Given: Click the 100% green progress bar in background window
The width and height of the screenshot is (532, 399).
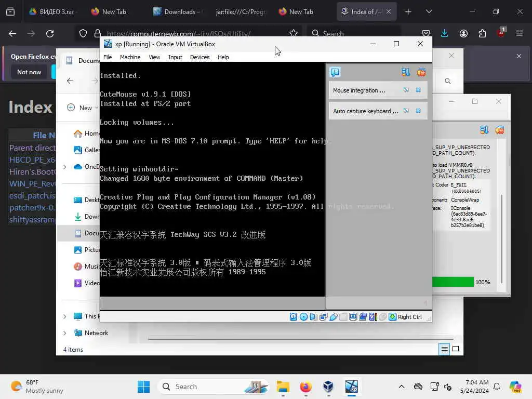Looking at the screenshot, I should click(x=453, y=282).
